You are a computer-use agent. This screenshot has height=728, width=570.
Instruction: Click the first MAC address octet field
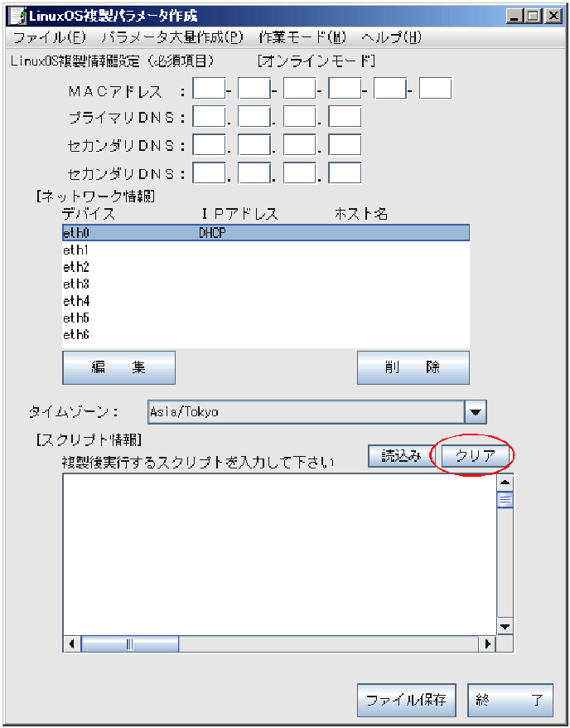pos(209,88)
